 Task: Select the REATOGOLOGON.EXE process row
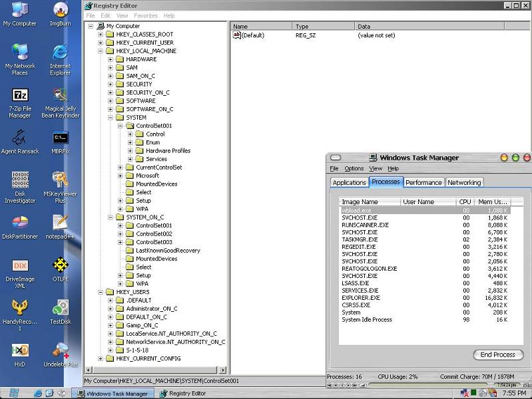click(x=425, y=269)
